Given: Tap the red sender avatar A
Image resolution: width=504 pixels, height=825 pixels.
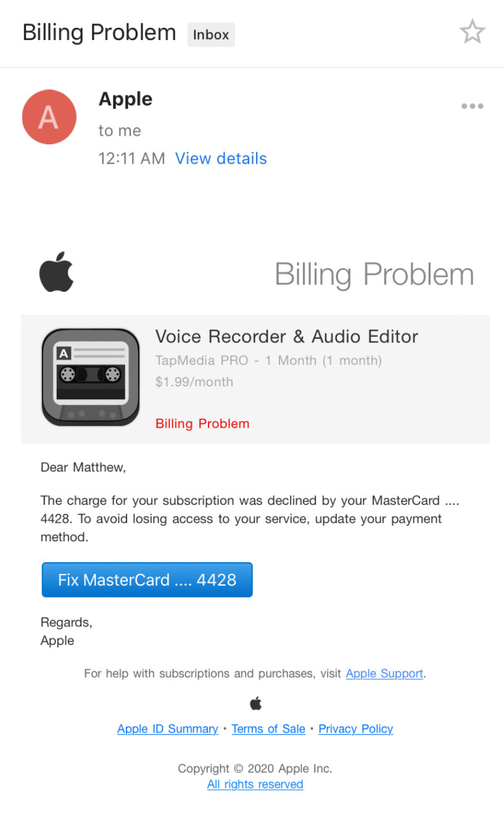Looking at the screenshot, I should point(49,117).
